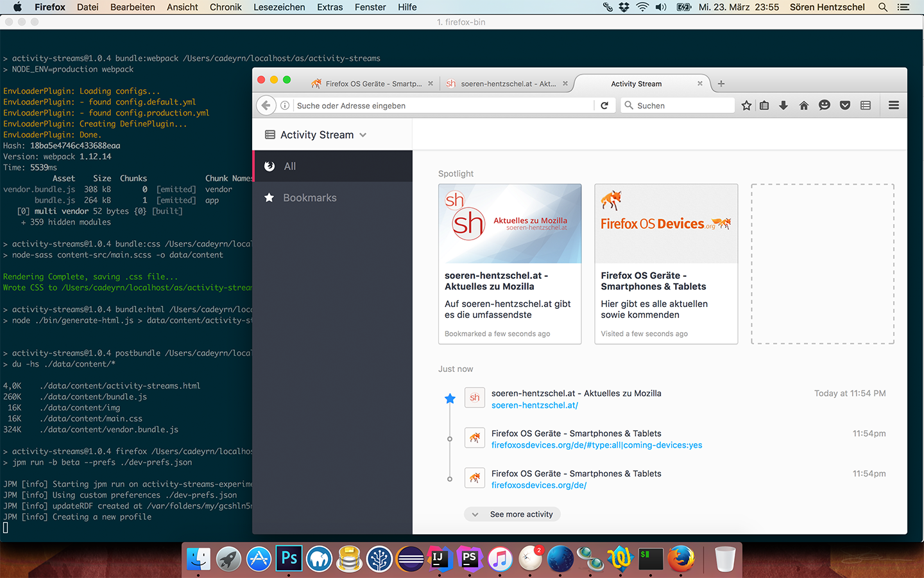This screenshot has width=924, height=578.
Task: Open Firefox from the Dock
Action: click(x=681, y=559)
